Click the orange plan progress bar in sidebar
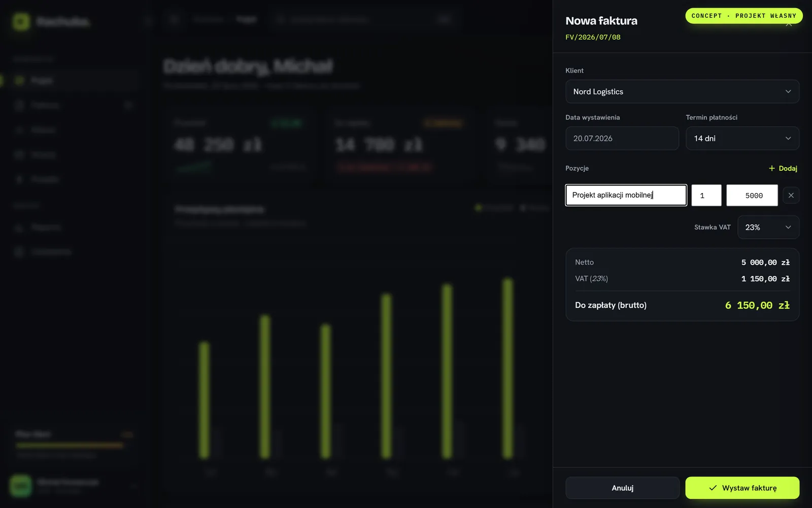The height and width of the screenshot is (508, 812). point(70,446)
